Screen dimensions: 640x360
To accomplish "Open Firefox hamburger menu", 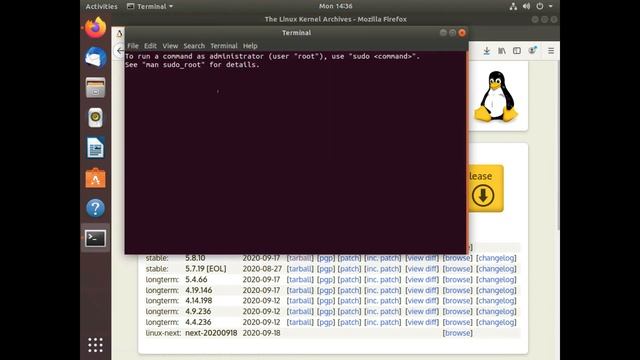I will tap(551, 51).
